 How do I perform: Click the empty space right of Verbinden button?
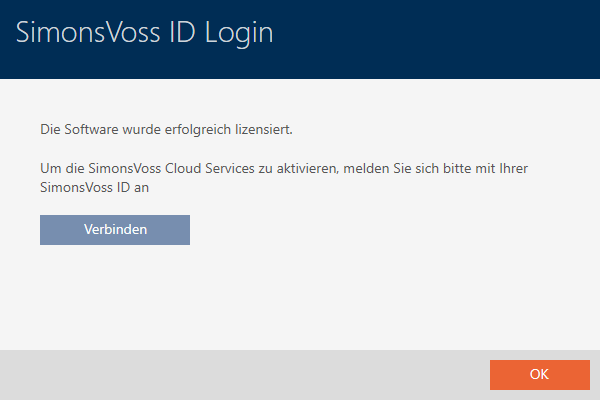click(x=380, y=230)
